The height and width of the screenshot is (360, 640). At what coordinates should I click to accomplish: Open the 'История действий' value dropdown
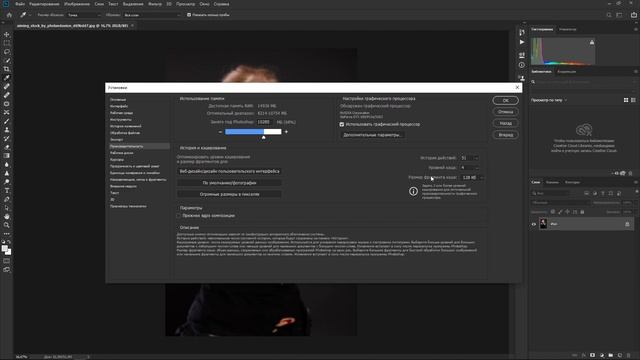[x=476, y=158]
